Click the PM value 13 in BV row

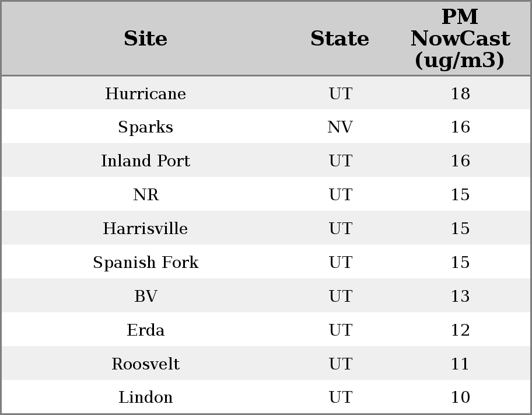pyautogui.click(x=460, y=297)
